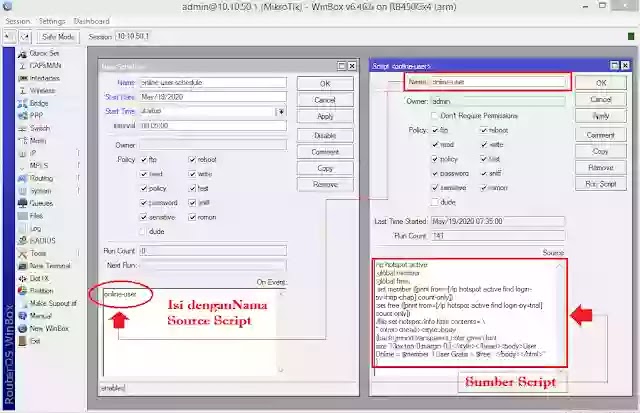
Task: Open Wireless sidebar icon
Action: pyautogui.click(x=22, y=91)
